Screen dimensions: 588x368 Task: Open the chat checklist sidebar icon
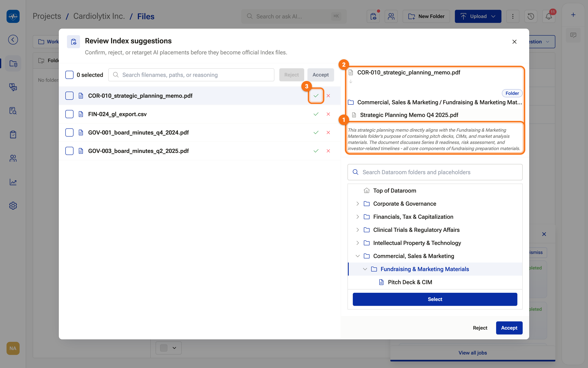click(13, 87)
